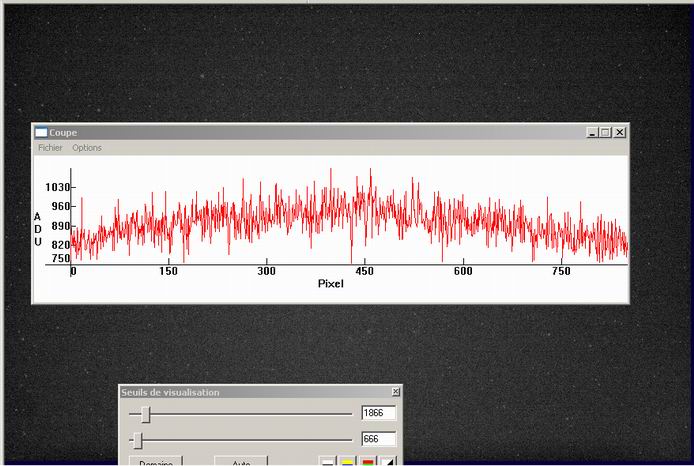Screen dimensions: 694x466
Task: Close the Coupe profile window
Action: pos(620,132)
